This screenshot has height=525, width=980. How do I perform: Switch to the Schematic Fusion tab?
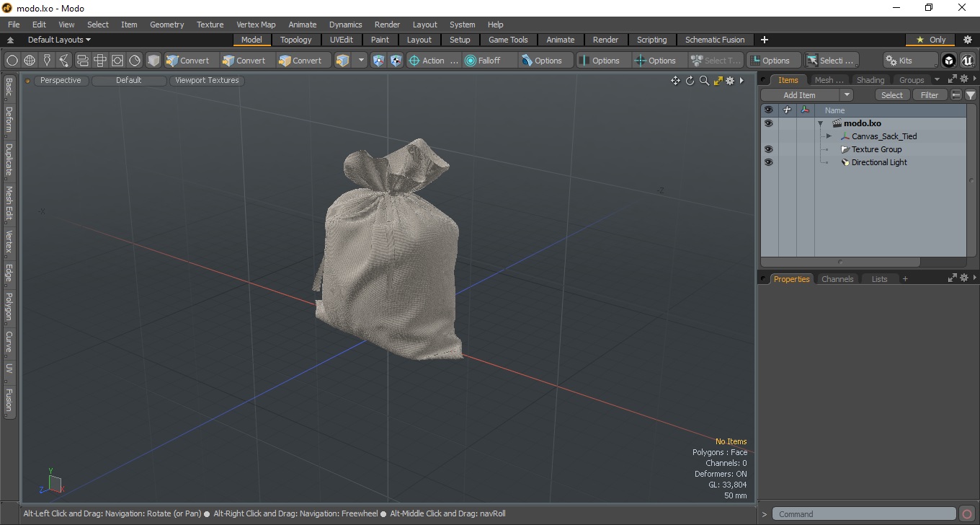pos(714,40)
